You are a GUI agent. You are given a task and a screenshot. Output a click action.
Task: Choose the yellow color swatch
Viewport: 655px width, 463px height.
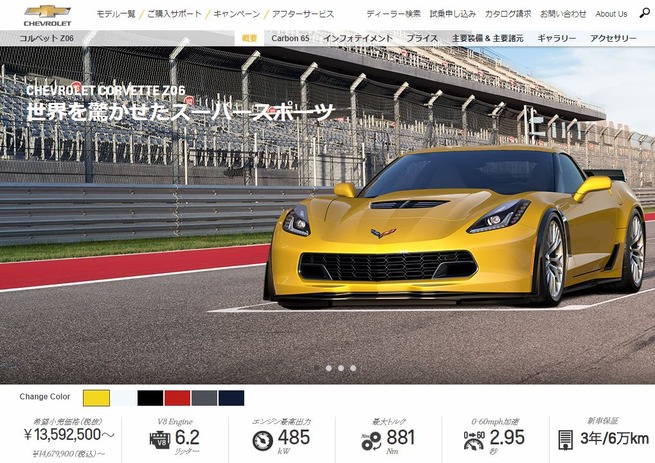click(96, 398)
